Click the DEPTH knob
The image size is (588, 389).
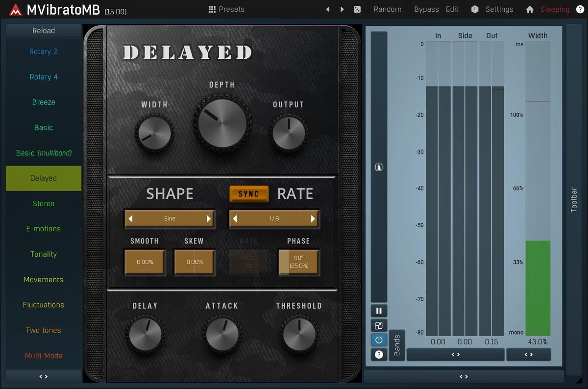click(222, 122)
